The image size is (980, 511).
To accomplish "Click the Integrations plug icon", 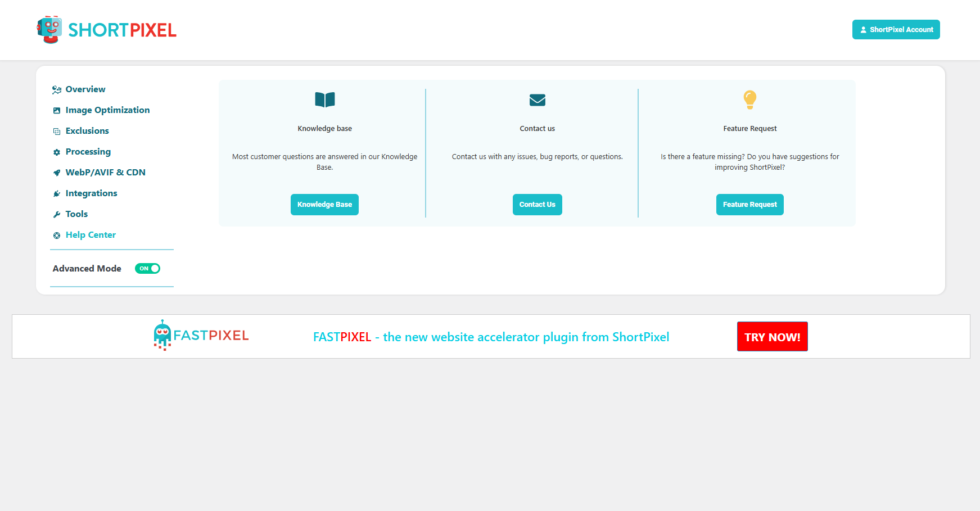I will coord(57,194).
